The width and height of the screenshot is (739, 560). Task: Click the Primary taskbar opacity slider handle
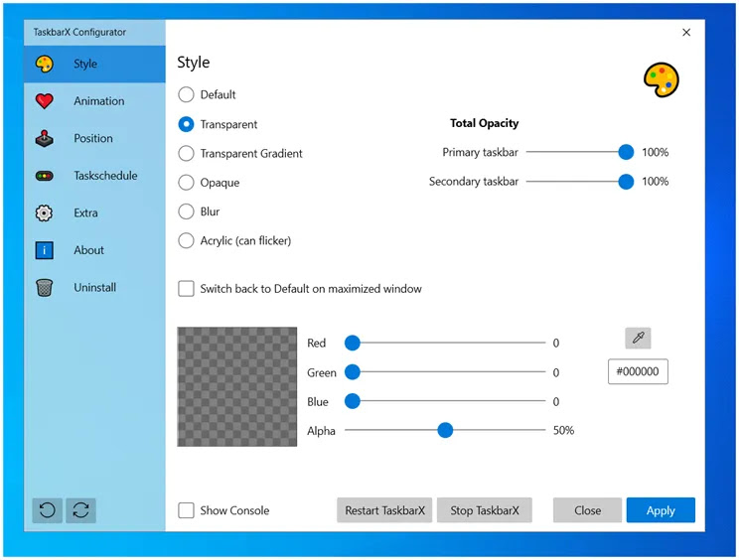coord(626,152)
